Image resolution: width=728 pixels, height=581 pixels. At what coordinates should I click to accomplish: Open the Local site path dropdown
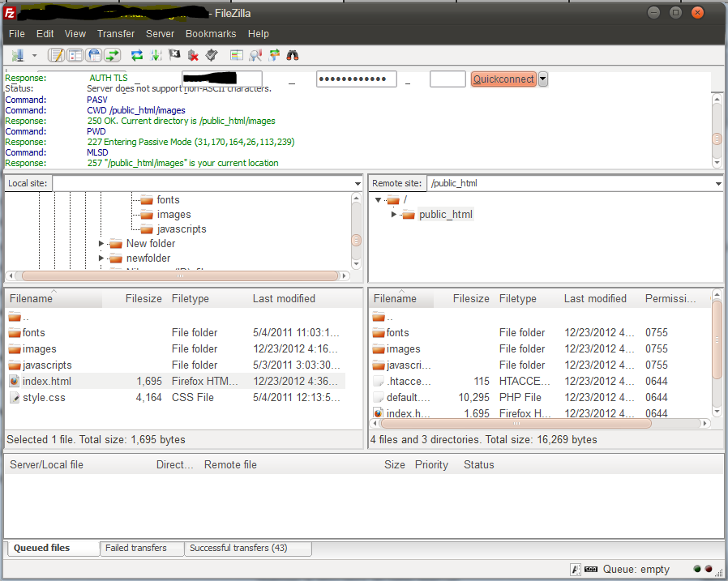pyautogui.click(x=358, y=184)
